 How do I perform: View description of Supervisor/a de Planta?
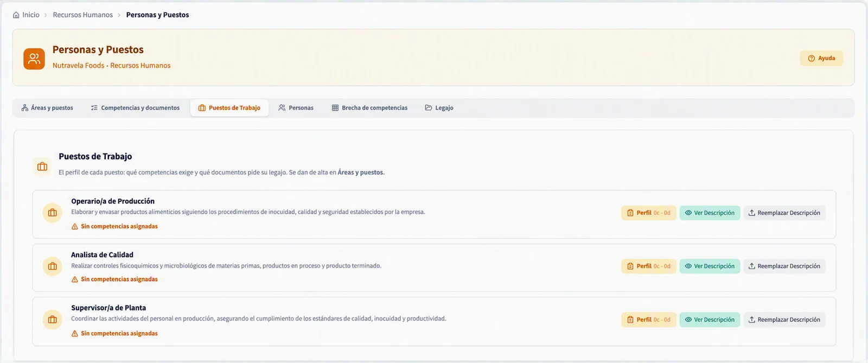[710, 320]
